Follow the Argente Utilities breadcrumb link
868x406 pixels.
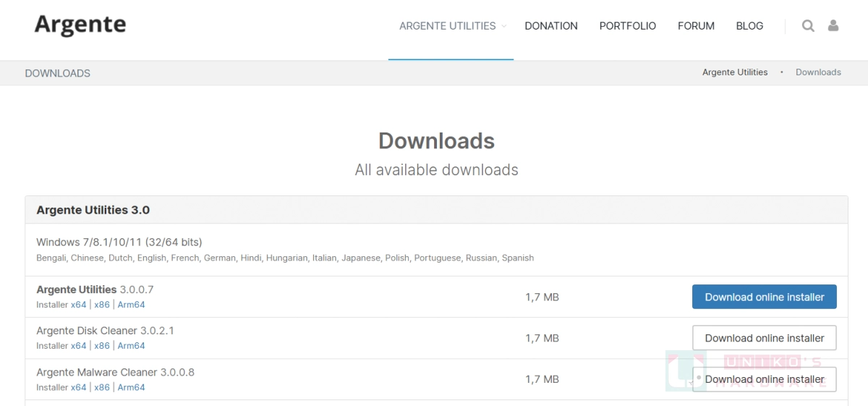(735, 72)
